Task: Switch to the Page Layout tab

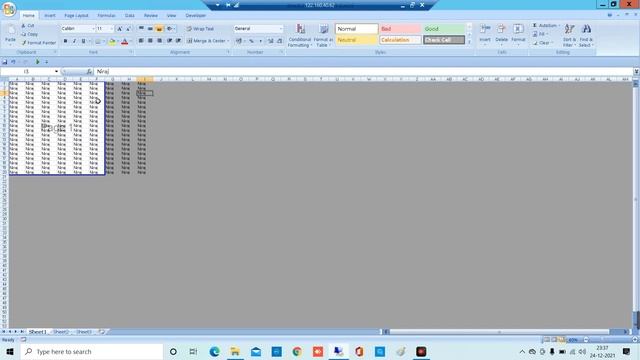Action: 76,16
